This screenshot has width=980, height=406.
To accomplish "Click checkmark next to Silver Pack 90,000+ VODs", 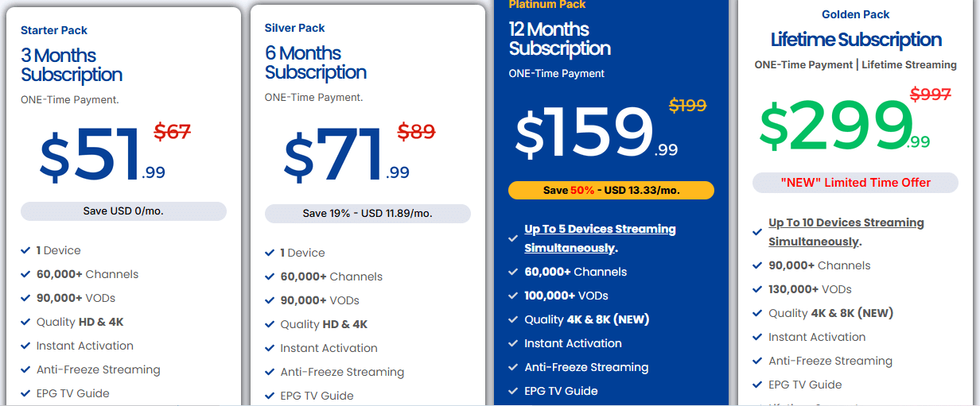I will pyautogui.click(x=270, y=300).
